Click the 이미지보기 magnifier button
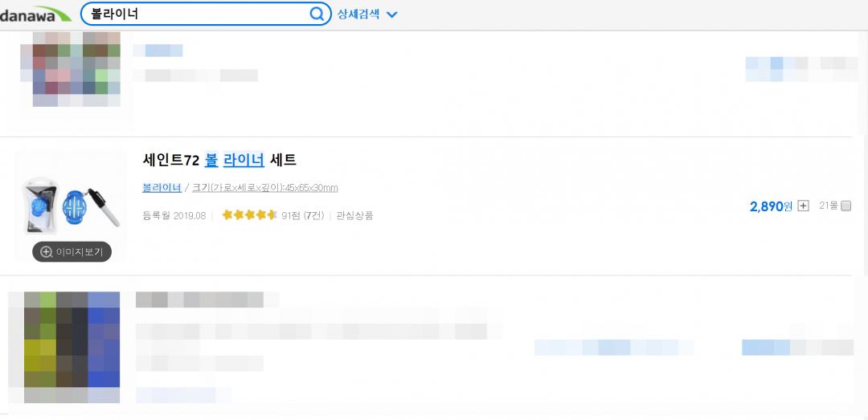 72,251
